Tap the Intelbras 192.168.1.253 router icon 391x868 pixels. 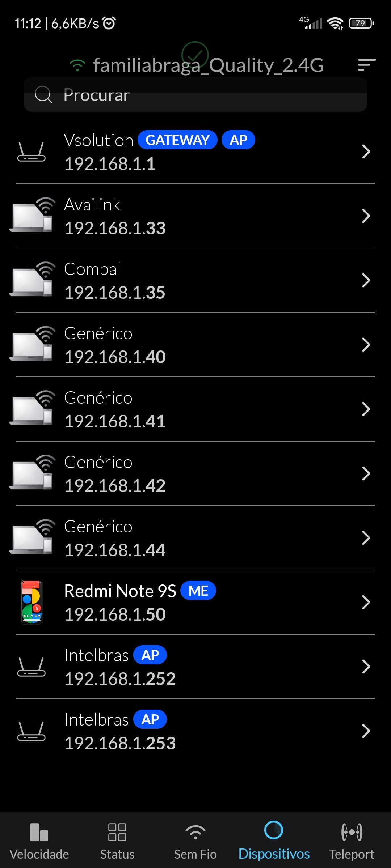31,731
